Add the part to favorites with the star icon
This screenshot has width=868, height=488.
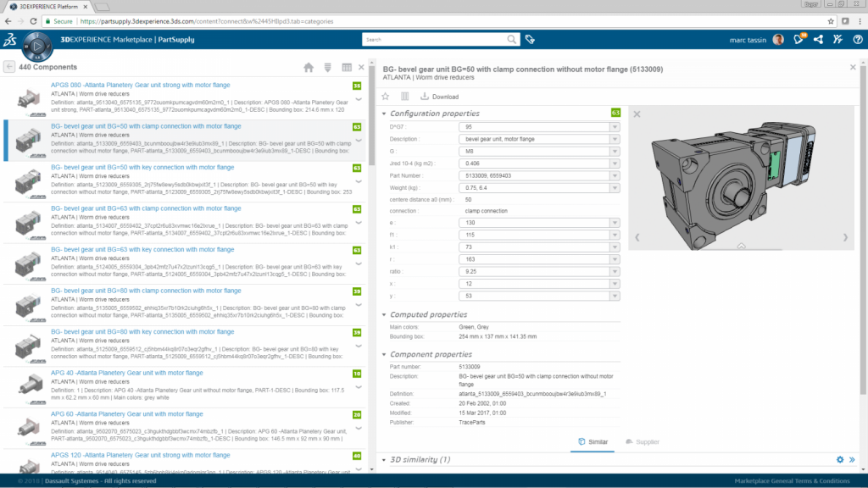(386, 97)
